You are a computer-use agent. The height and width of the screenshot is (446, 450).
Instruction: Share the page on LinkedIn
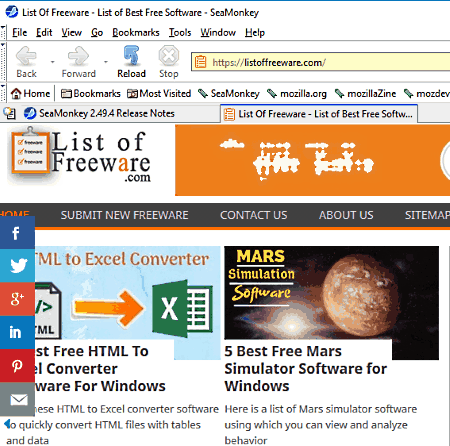click(x=17, y=332)
